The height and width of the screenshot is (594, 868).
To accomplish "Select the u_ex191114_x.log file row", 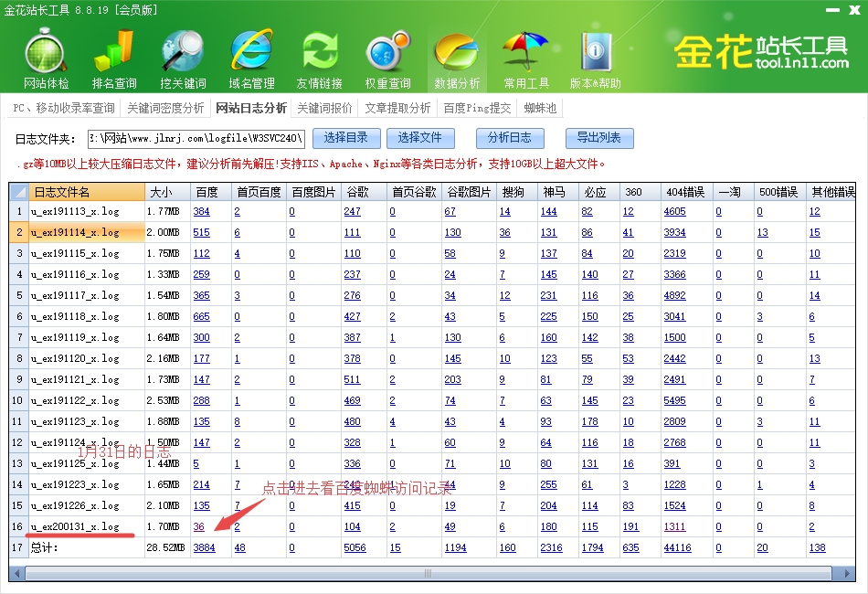I will pyautogui.click(x=87, y=233).
